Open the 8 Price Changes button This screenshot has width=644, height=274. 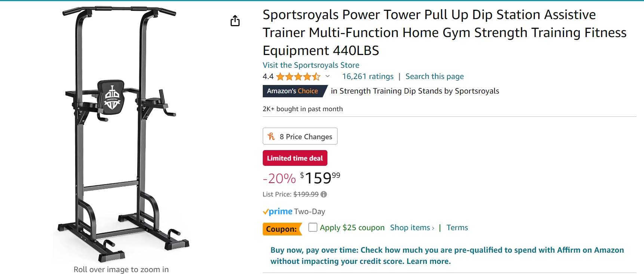pyautogui.click(x=300, y=136)
